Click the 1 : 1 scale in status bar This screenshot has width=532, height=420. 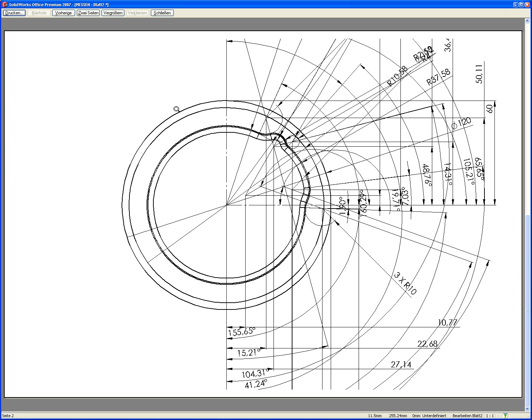[490, 416]
